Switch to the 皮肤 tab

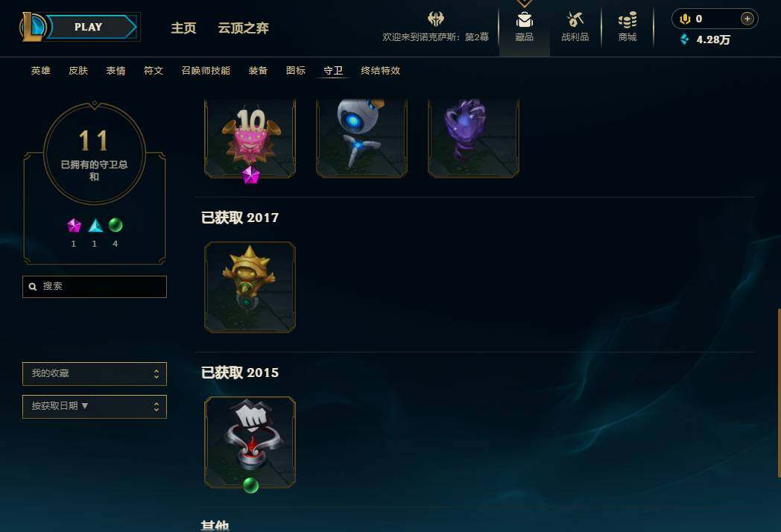(x=78, y=71)
